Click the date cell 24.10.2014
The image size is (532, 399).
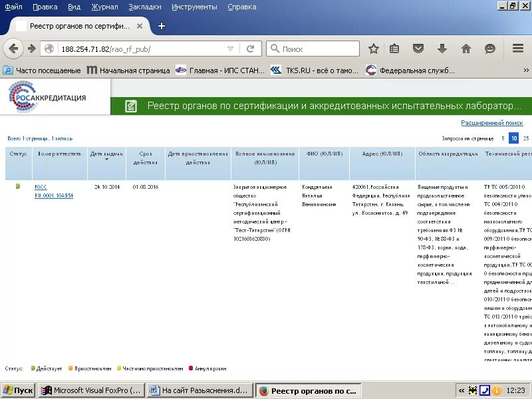pos(107,187)
